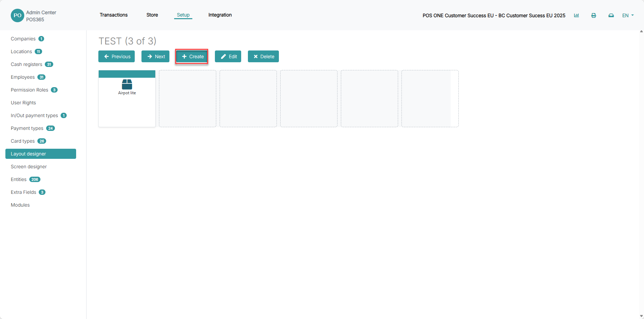Open the Setup menu
The height and width of the screenshot is (319, 644).
click(183, 15)
